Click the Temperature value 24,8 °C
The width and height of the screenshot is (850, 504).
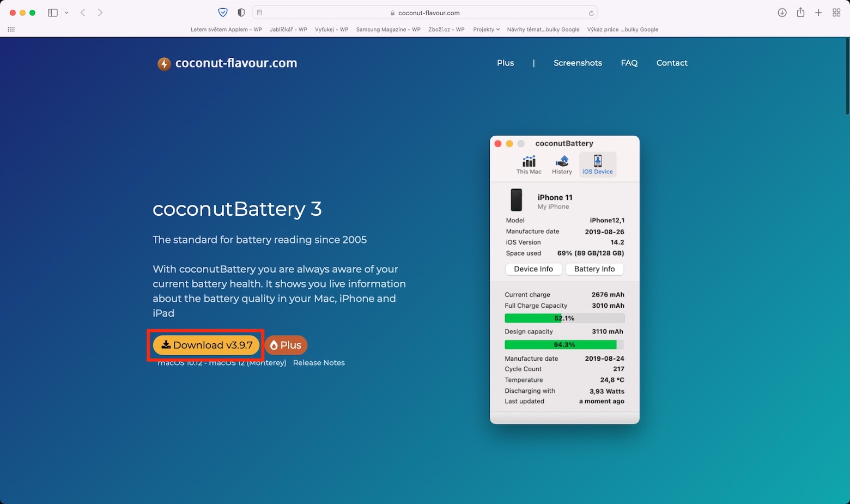pyautogui.click(x=612, y=380)
